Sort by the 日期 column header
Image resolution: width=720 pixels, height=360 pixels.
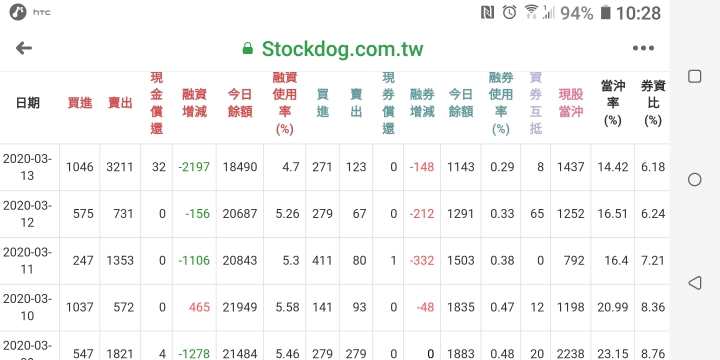[x=28, y=103]
